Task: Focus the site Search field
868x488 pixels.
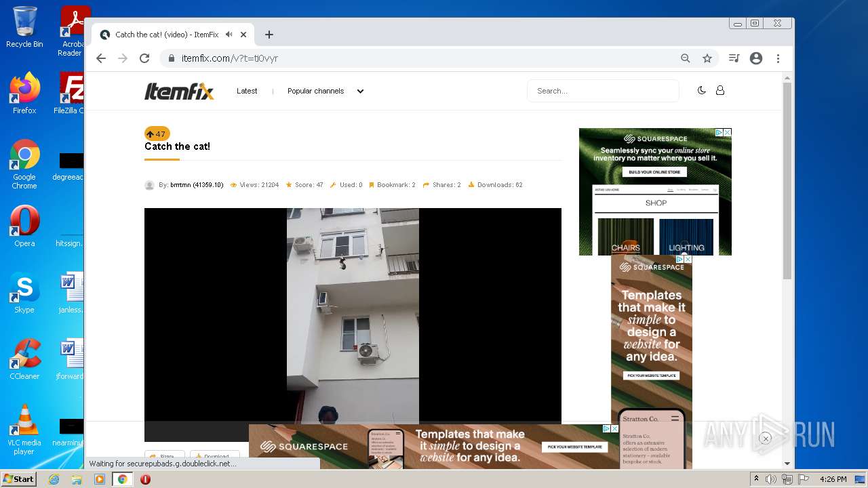Action: coord(603,91)
